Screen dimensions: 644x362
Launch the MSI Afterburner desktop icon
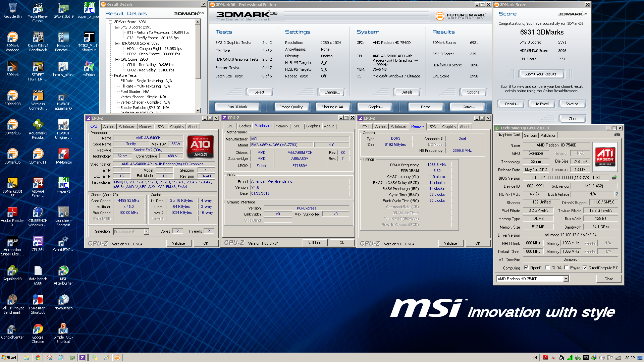click(x=63, y=275)
